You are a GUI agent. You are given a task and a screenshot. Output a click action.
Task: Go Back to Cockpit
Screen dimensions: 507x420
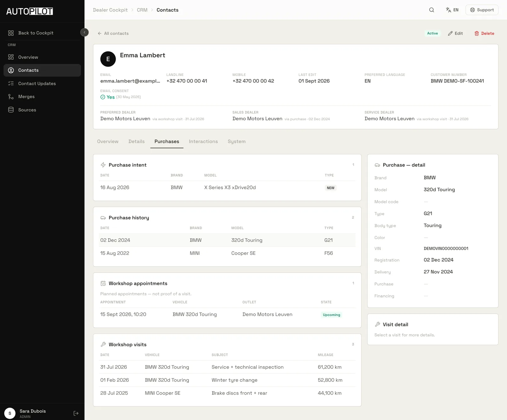coord(42,33)
